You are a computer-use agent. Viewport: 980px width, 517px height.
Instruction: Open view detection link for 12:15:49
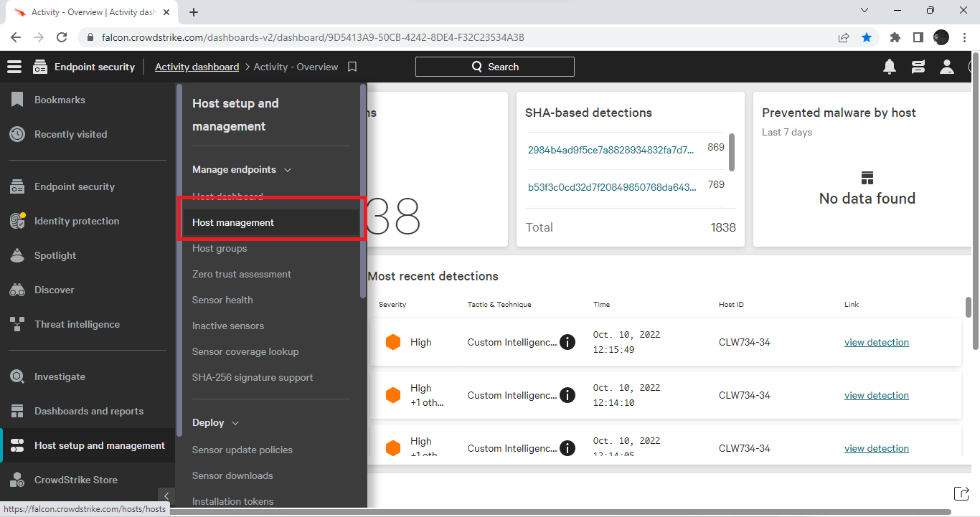tap(877, 342)
